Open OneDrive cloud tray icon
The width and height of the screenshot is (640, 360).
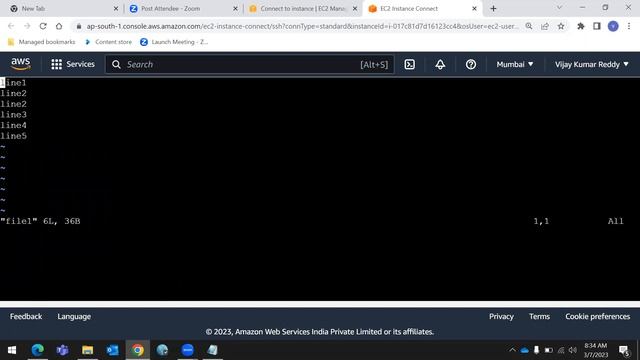(x=524, y=350)
